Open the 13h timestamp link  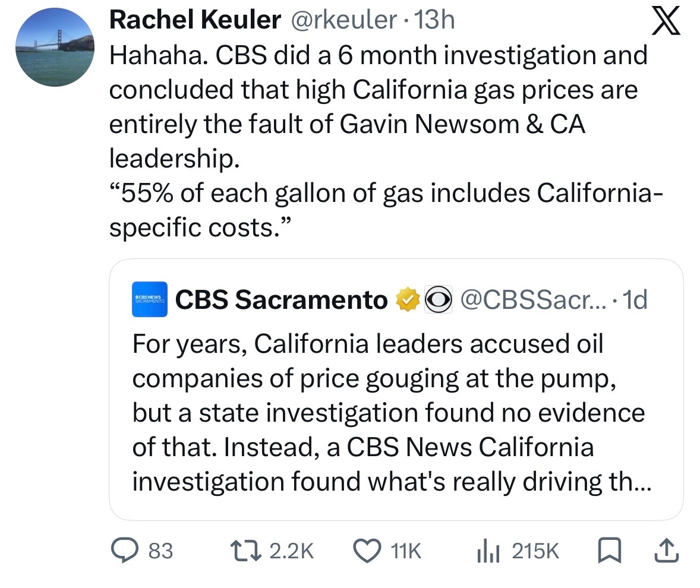(436, 21)
